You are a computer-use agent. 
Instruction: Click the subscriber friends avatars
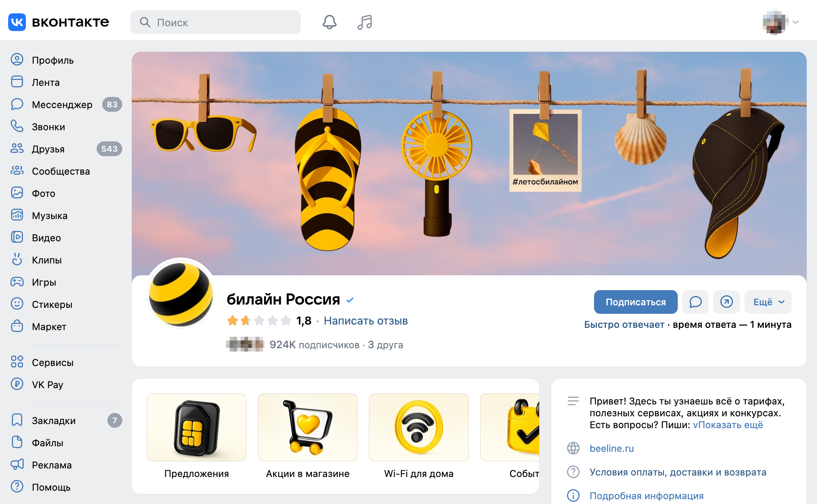245,344
